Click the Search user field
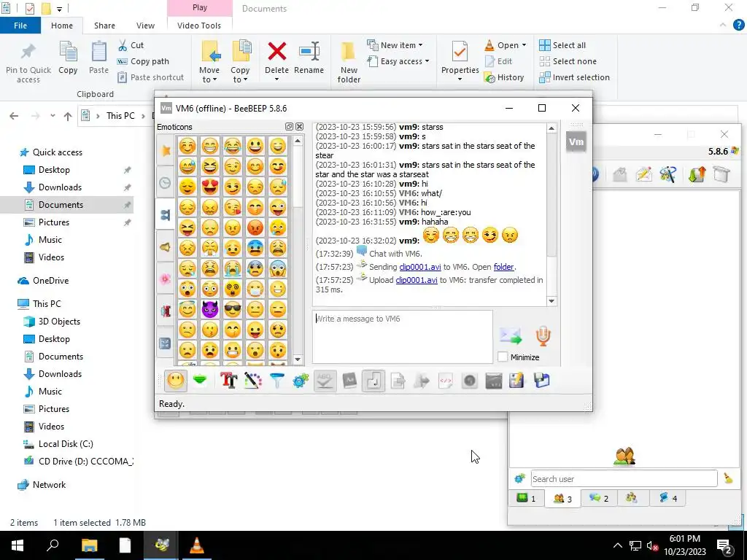 click(624, 478)
